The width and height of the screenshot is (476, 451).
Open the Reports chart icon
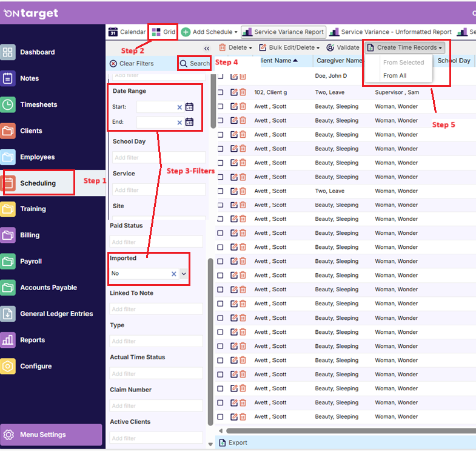pyautogui.click(x=8, y=340)
